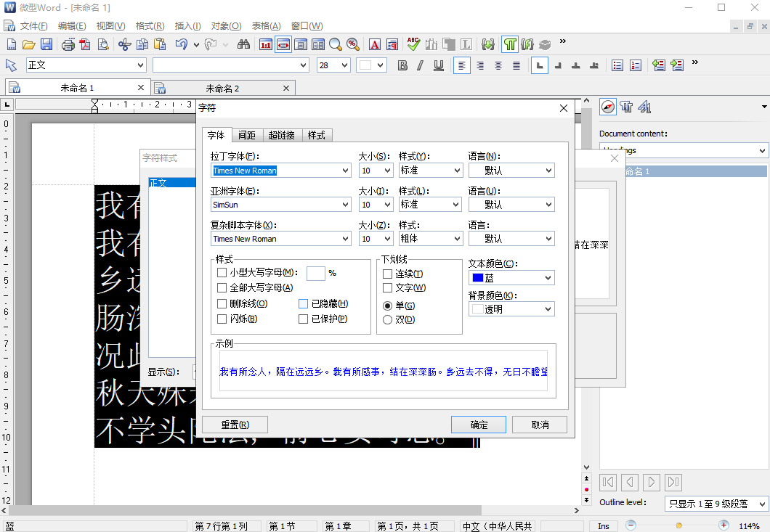This screenshot has width=770, height=532.
Task: Enable the 文字 underline checkbox
Action: [x=387, y=287]
